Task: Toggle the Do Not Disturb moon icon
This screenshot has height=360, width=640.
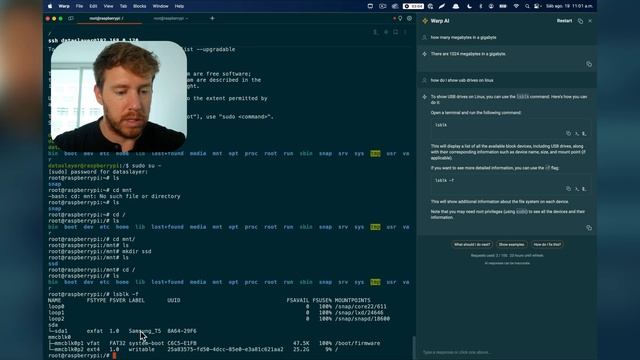Action: (469, 6)
